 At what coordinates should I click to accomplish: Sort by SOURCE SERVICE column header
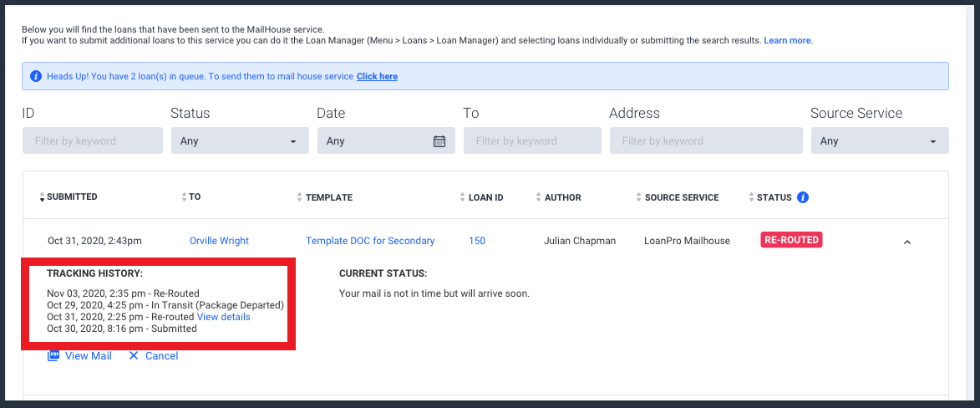[x=678, y=197]
